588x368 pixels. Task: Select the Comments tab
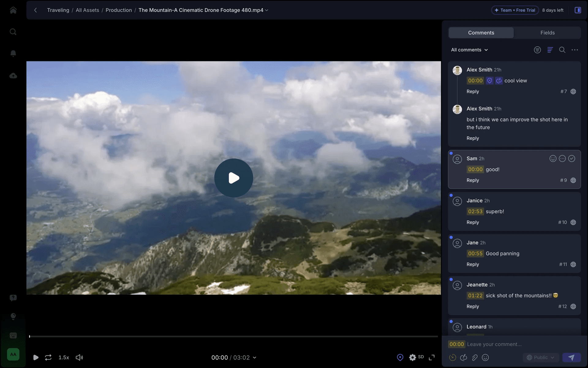click(x=481, y=33)
